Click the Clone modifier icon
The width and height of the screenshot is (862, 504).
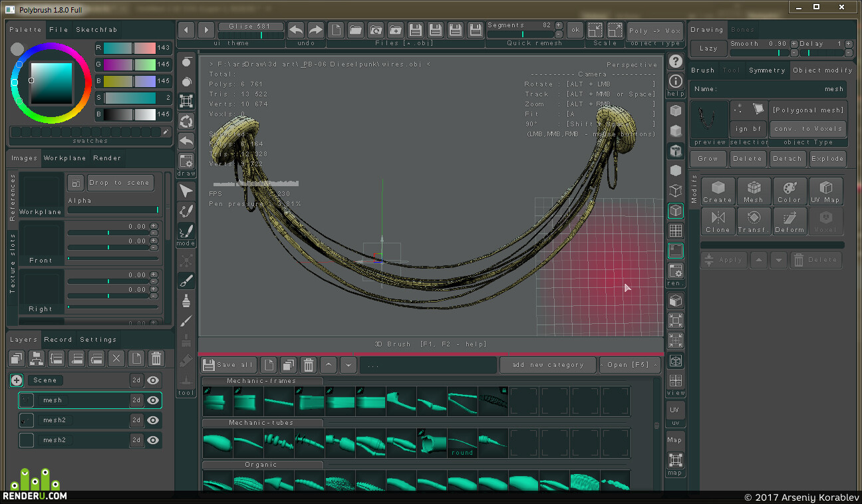(x=718, y=221)
